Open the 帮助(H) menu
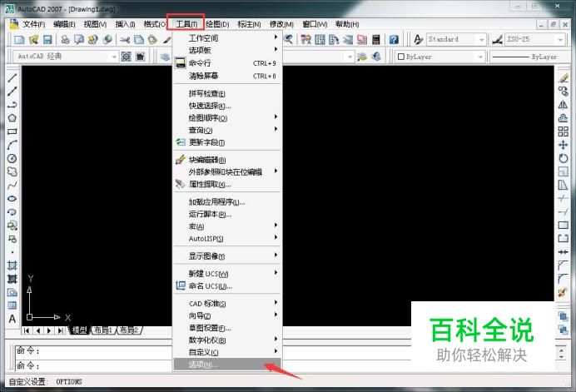The width and height of the screenshot is (576, 392). tap(347, 24)
